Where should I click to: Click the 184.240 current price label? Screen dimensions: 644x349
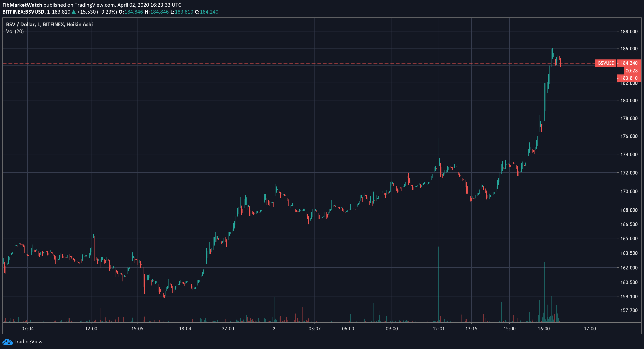[629, 63]
